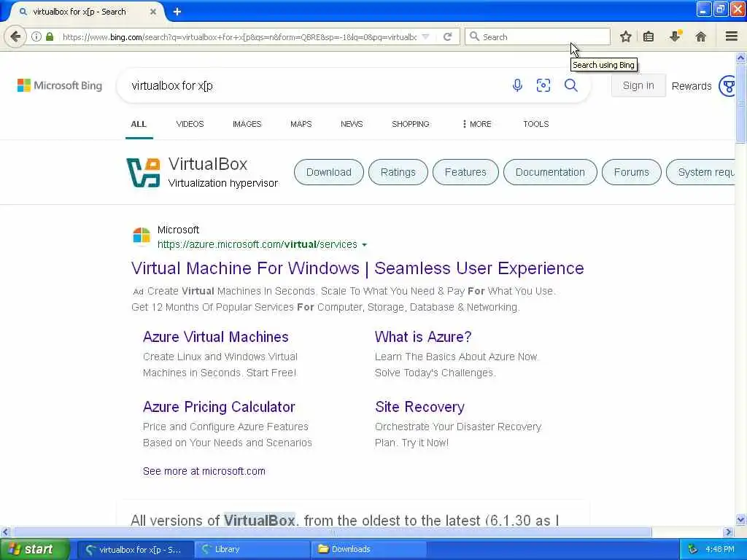747x560 pixels.
Task: Open the Rewards link
Action: [x=692, y=86]
